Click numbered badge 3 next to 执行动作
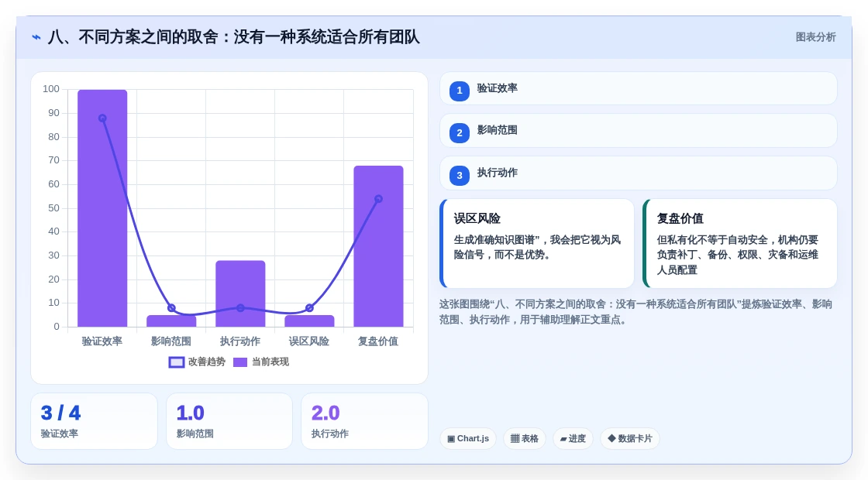This screenshot has height=480, width=868. pos(459,175)
